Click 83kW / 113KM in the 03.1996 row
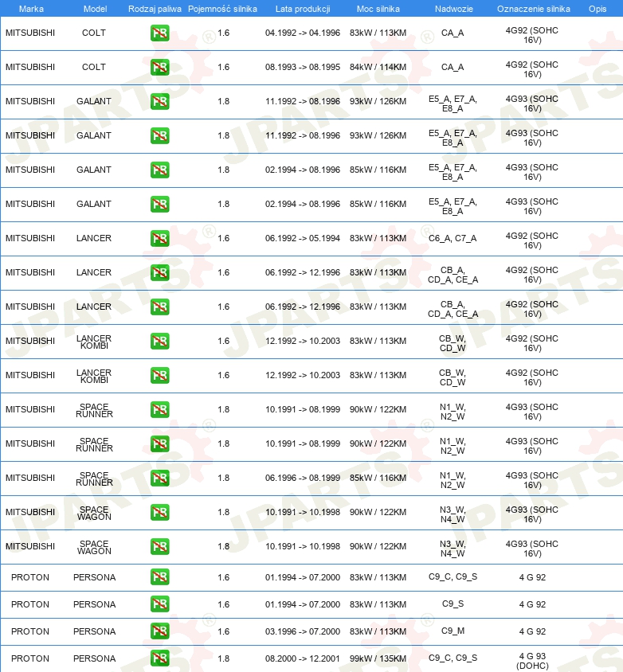623x672 pixels. click(378, 631)
